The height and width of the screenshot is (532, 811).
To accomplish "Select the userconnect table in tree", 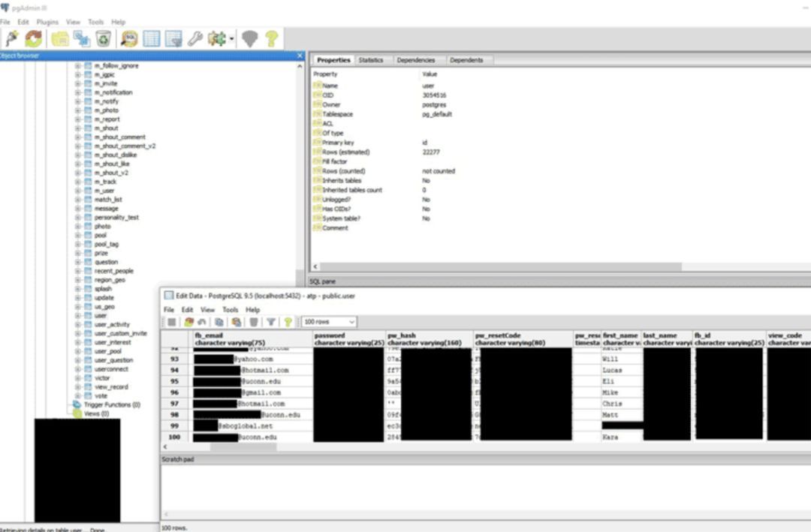I will (x=111, y=369).
